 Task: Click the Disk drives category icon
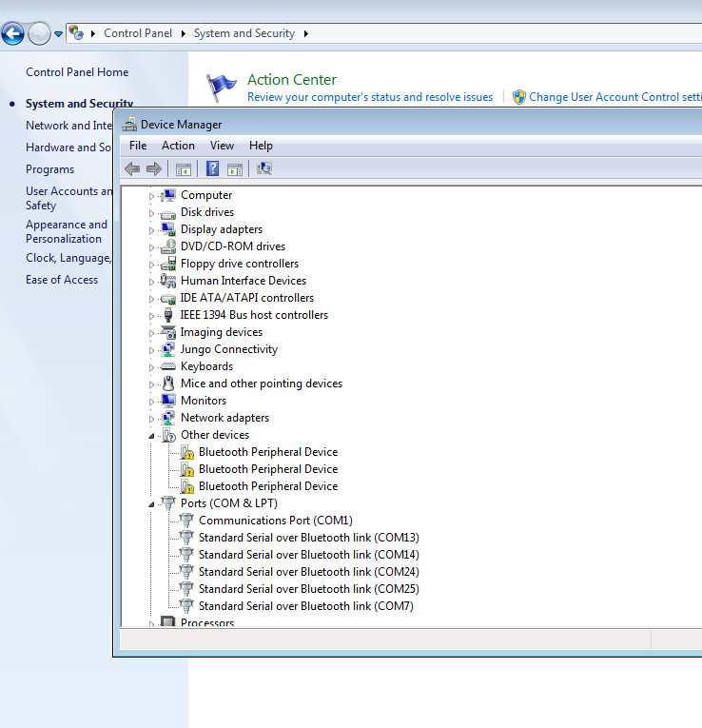tap(168, 213)
